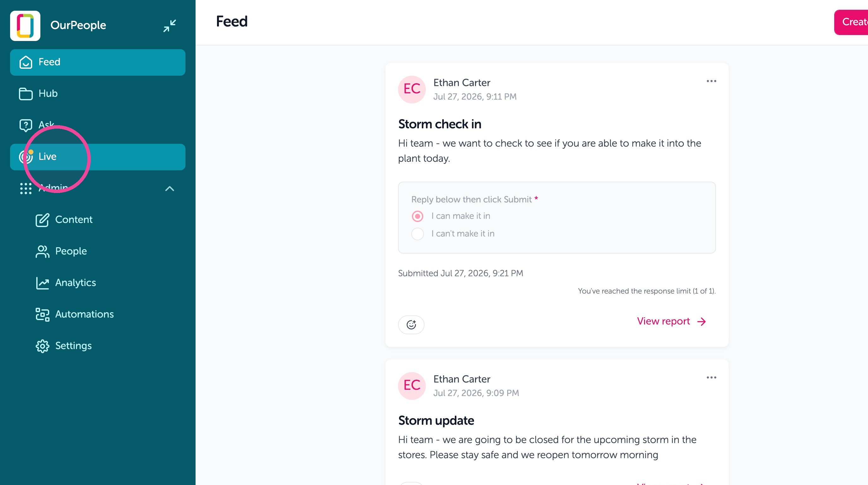
Task: Open the Analytics chart icon
Action: [x=43, y=283]
